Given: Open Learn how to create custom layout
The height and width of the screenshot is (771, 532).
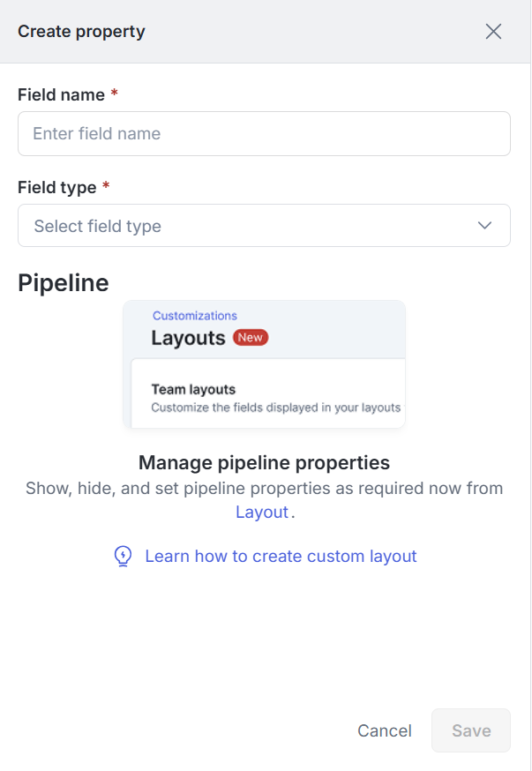Looking at the screenshot, I should 281,556.
